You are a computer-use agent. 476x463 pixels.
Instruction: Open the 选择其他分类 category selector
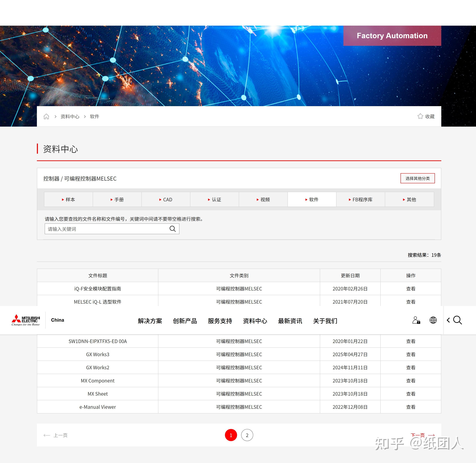[418, 178]
